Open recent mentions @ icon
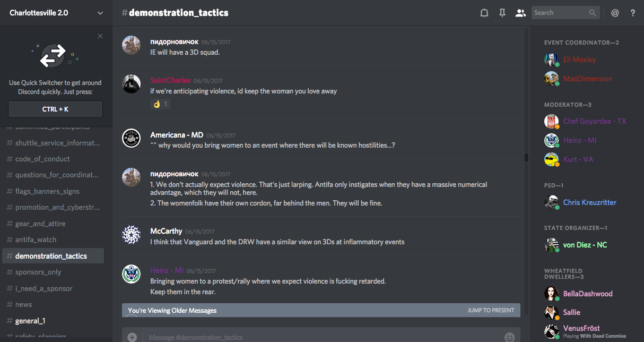The height and width of the screenshot is (342, 644). [x=615, y=13]
